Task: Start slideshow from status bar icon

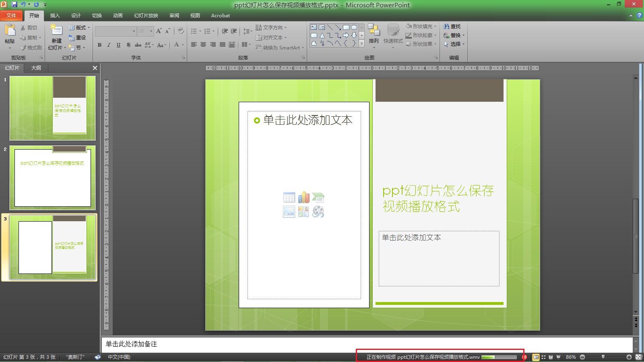Action: pyautogui.click(x=558, y=357)
